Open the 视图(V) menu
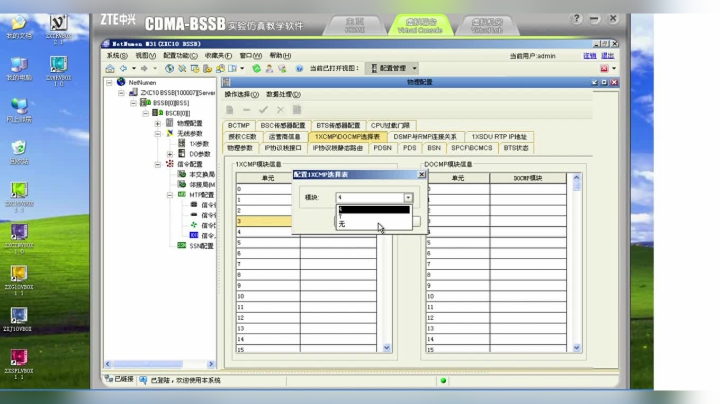720x404 pixels. click(x=145, y=56)
